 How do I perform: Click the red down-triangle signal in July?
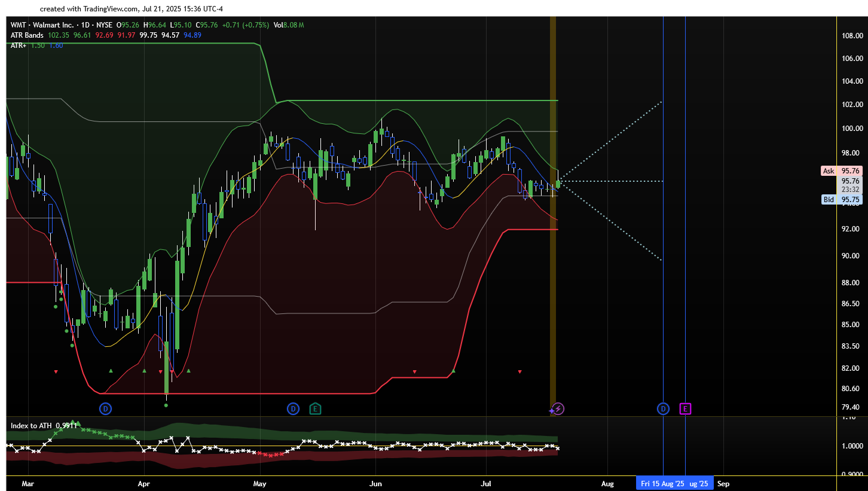(x=519, y=371)
